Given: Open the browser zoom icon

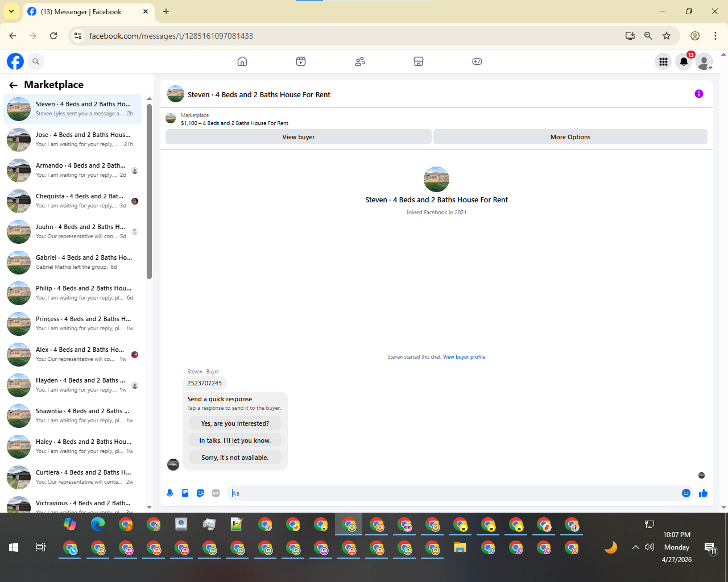Looking at the screenshot, I should pyautogui.click(x=648, y=36).
